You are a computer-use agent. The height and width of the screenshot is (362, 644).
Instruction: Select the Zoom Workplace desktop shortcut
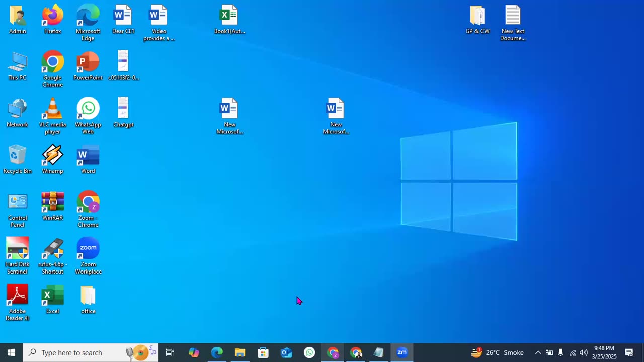click(88, 256)
